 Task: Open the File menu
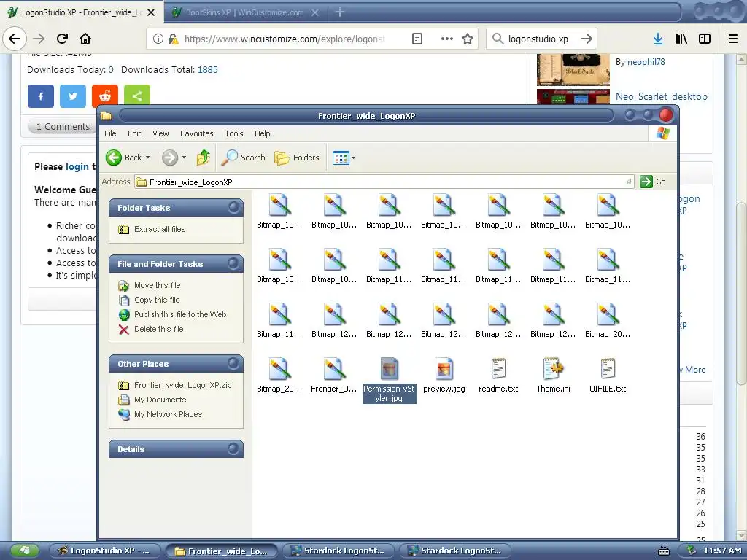110,133
